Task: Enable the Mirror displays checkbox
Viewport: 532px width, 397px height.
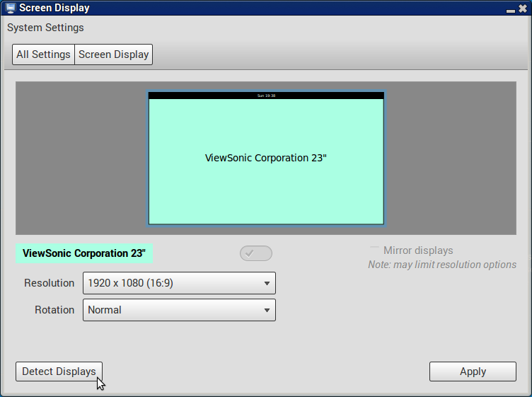Action: coord(374,251)
